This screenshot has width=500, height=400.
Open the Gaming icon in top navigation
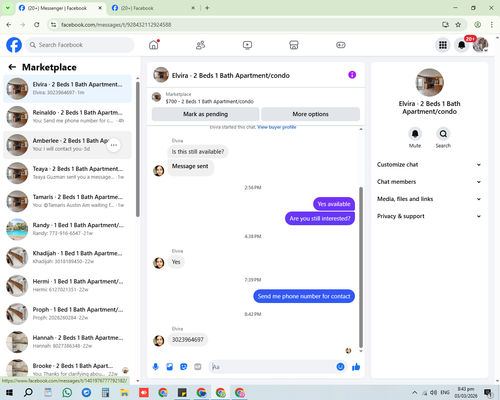(x=341, y=45)
